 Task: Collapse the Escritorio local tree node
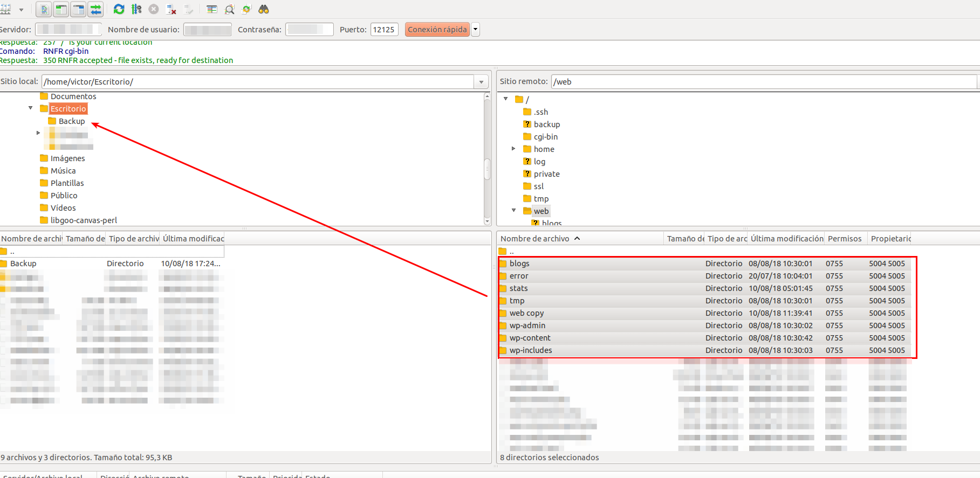pyautogui.click(x=31, y=108)
